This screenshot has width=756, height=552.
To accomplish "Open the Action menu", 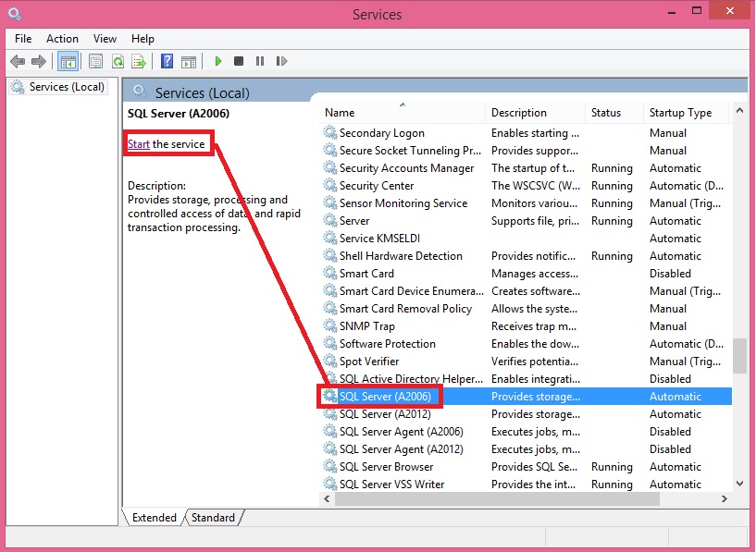I will 62,39.
